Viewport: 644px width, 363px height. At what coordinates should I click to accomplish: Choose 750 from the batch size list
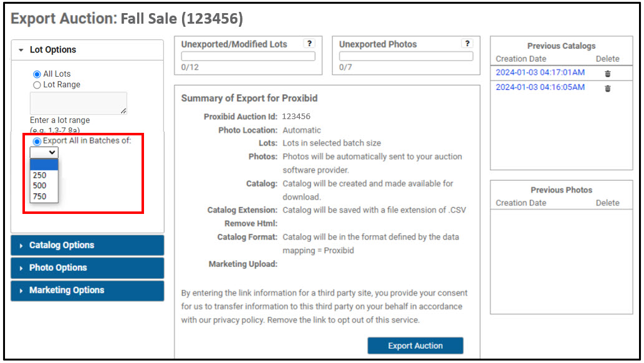[x=41, y=195]
